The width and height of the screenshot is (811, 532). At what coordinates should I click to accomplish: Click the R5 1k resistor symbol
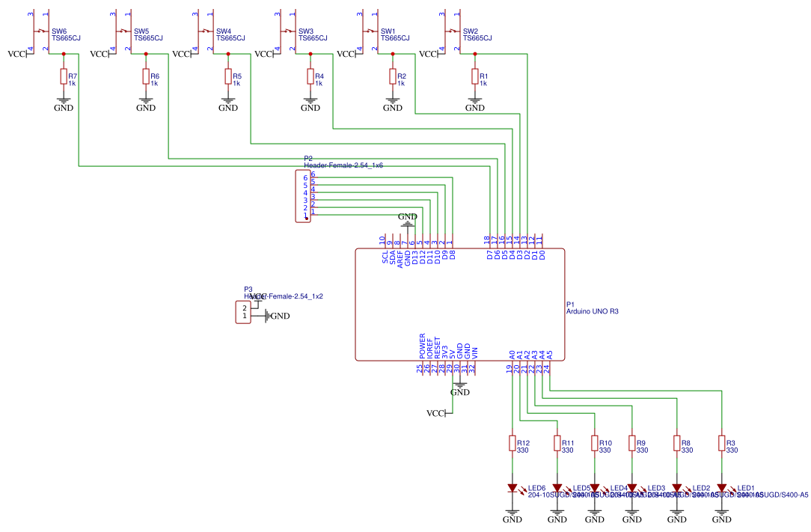click(228, 76)
